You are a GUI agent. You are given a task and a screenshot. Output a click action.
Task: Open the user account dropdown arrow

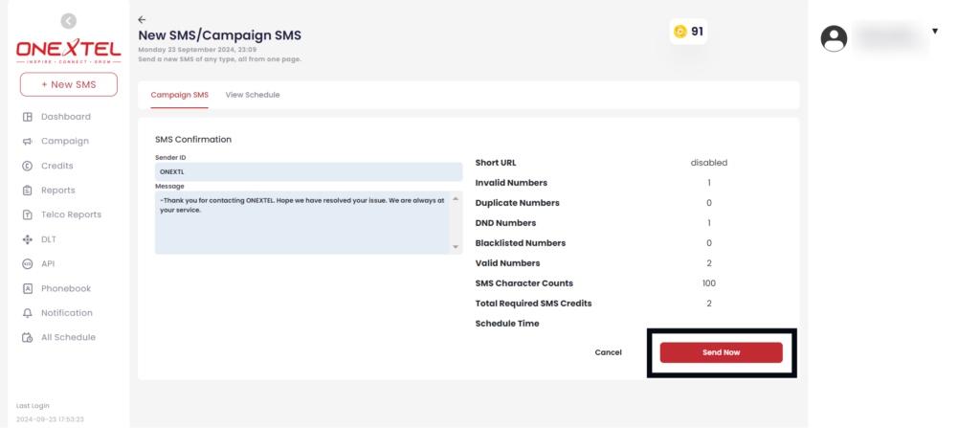click(x=935, y=31)
